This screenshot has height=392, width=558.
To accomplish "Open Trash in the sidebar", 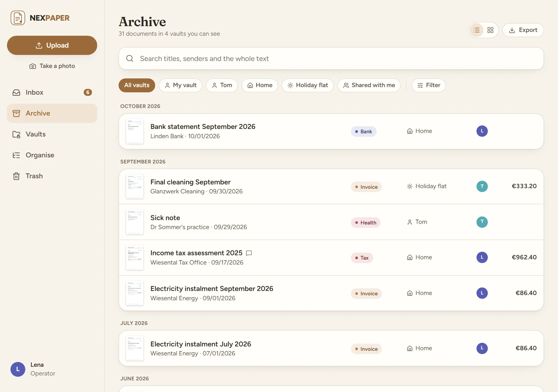I will click(52, 176).
